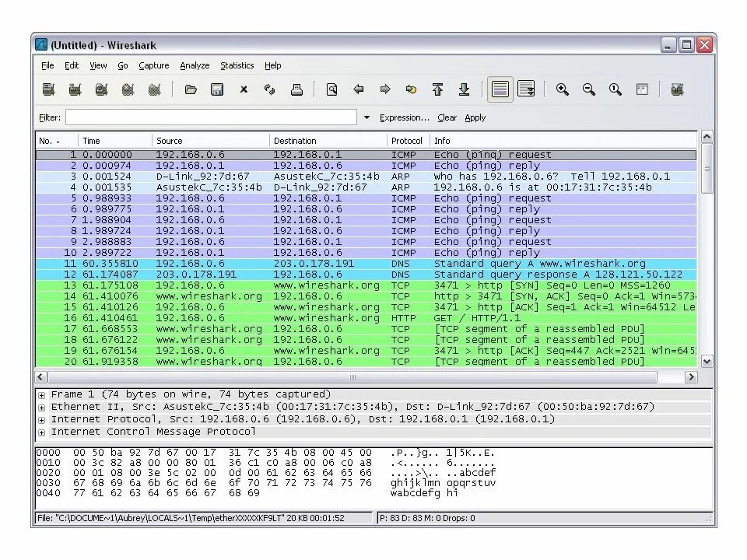Open the Go menu
This screenshot has height=560, width=747.
[123, 65]
